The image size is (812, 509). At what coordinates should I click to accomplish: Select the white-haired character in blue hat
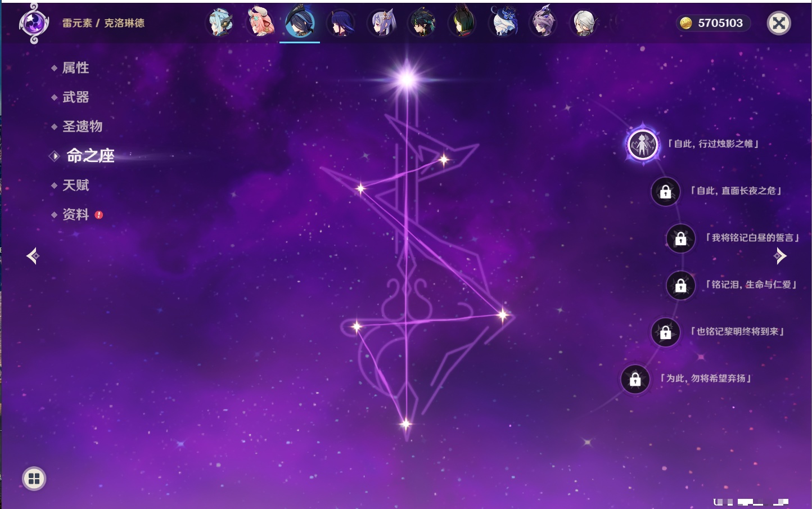pyautogui.click(x=503, y=23)
